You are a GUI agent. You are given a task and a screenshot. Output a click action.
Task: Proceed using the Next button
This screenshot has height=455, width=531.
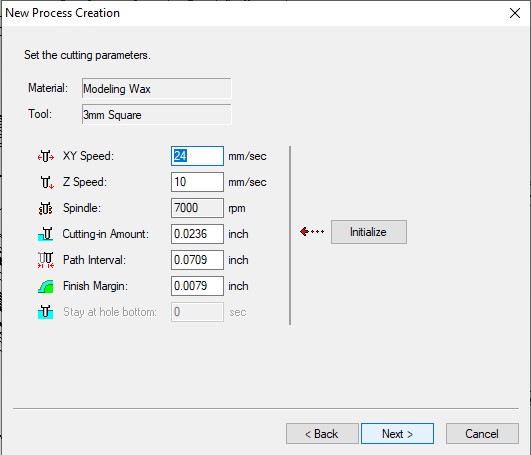(x=397, y=434)
